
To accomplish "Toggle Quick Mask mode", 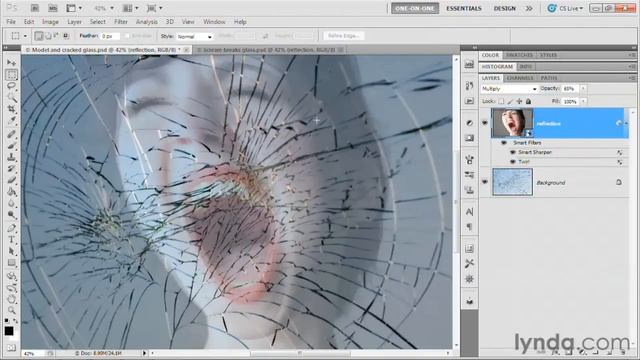I will coord(11,347).
